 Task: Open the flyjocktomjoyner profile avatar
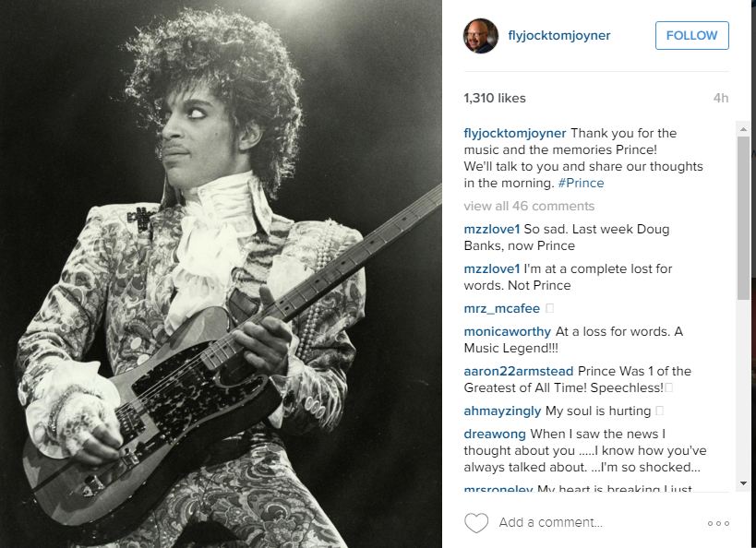(481, 36)
